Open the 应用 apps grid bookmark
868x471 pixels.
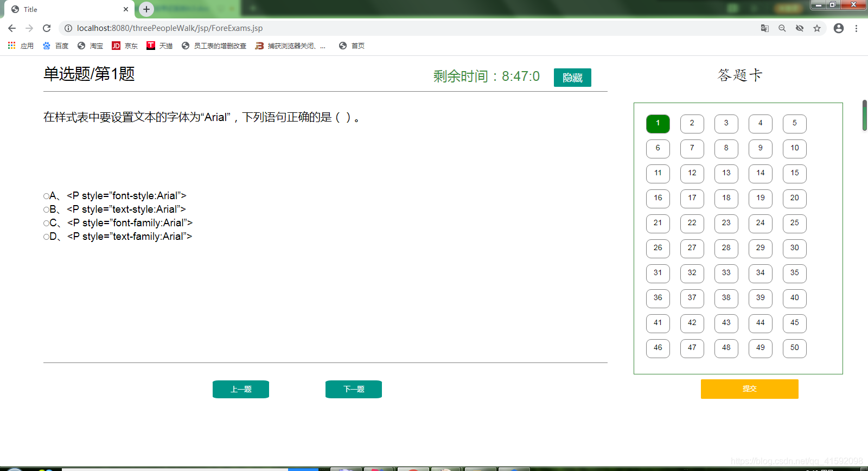pyautogui.click(x=21, y=46)
